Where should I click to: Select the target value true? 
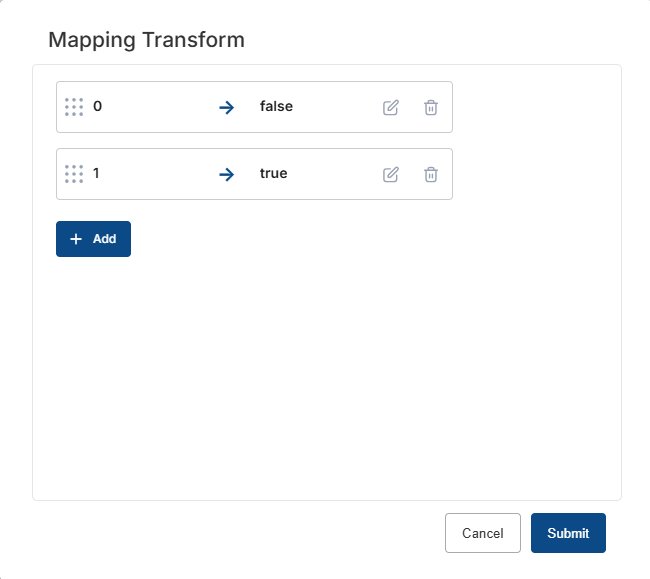[x=273, y=173]
